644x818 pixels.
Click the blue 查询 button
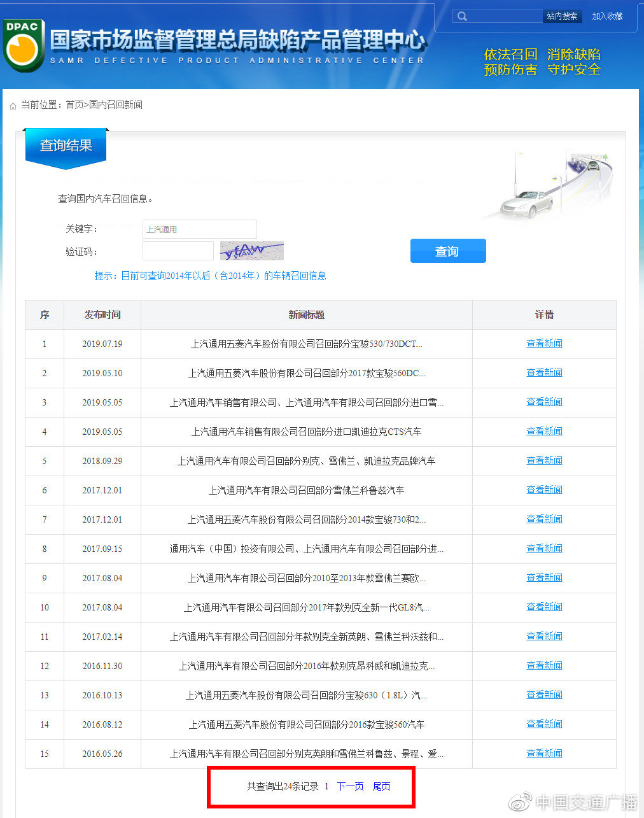point(448,251)
